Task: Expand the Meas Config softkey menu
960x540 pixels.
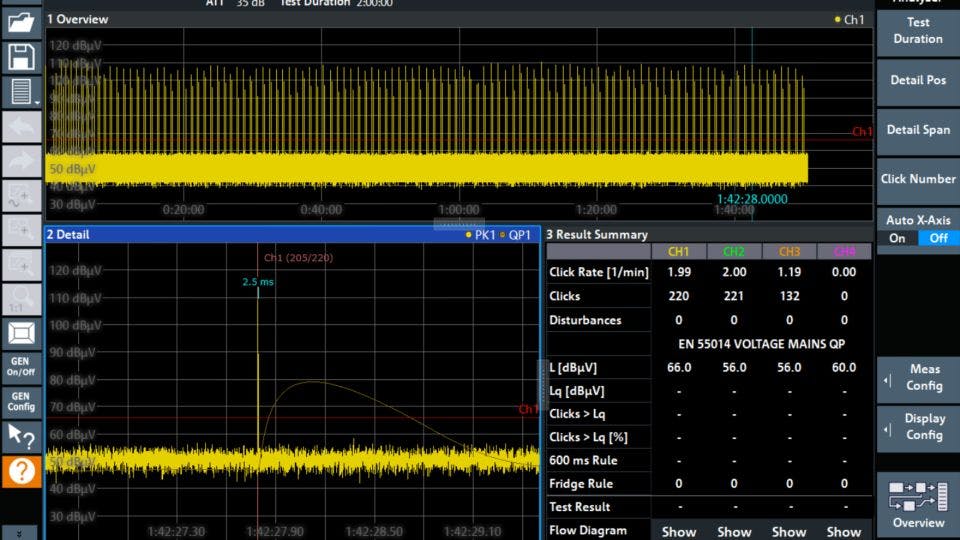Action: 917,378
